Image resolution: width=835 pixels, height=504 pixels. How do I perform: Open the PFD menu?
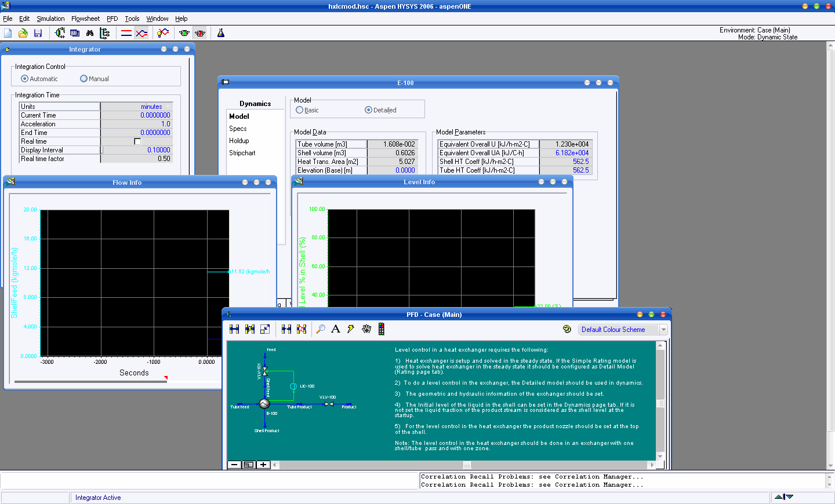point(112,19)
